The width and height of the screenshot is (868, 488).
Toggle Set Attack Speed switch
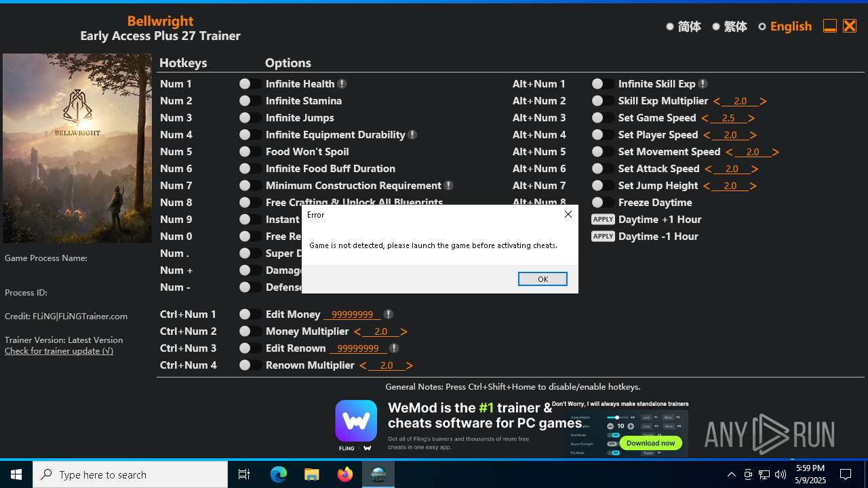603,169
